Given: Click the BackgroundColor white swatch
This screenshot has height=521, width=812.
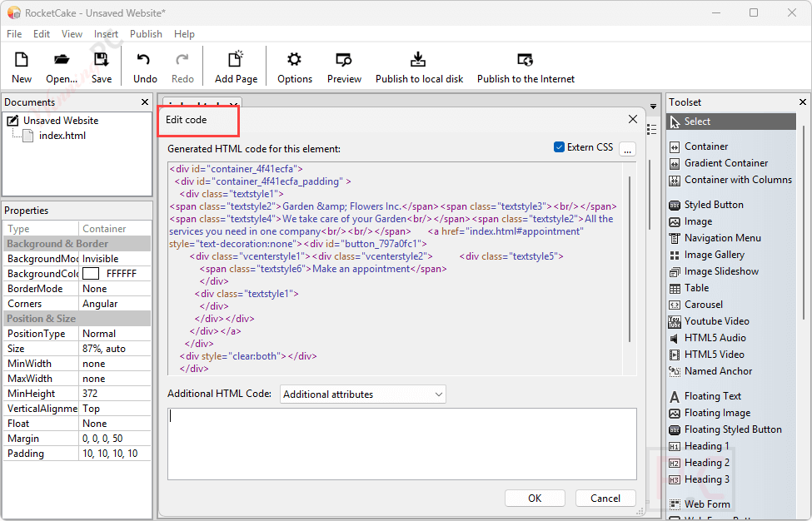Looking at the screenshot, I should click(x=91, y=274).
